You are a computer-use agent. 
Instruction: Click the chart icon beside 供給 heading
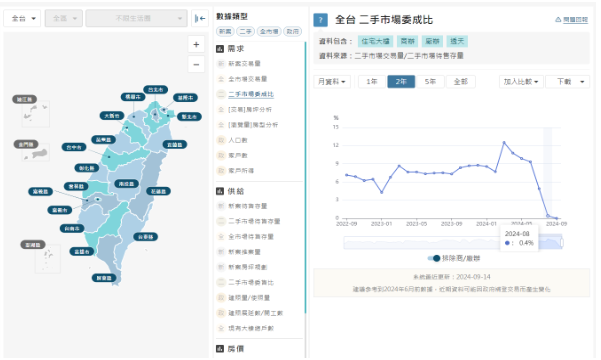click(220, 191)
